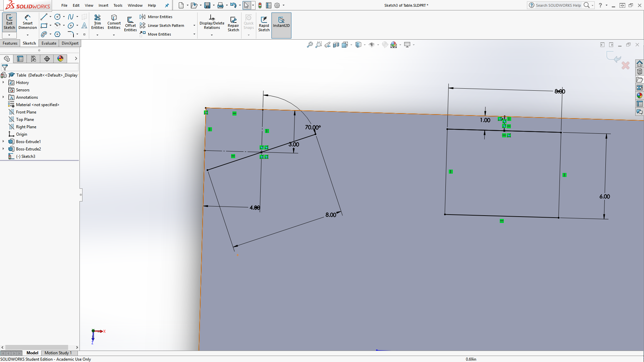
Task: Open Appearances tab in task pane
Action: pos(640,96)
